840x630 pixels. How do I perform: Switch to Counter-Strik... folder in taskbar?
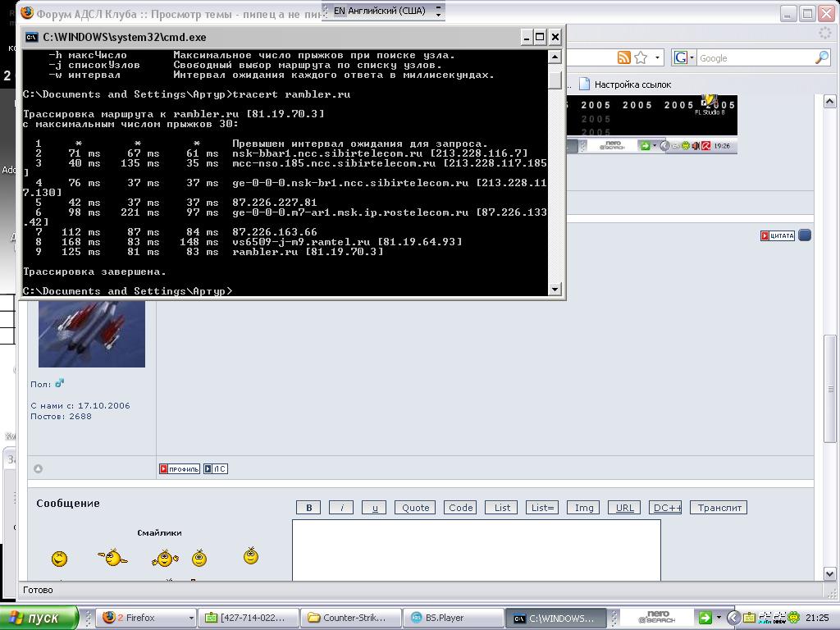(350, 618)
